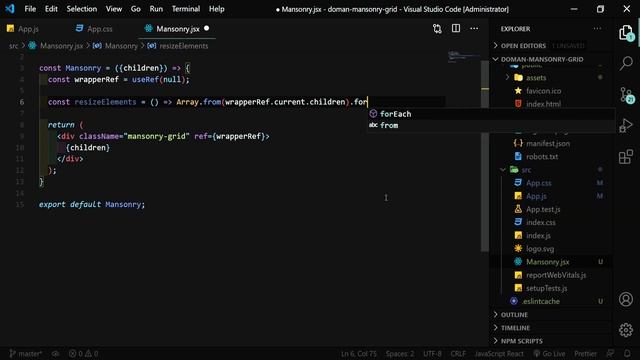This screenshot has width=640, height=360.
Task: Open the File menu
Action: (30, 9)
